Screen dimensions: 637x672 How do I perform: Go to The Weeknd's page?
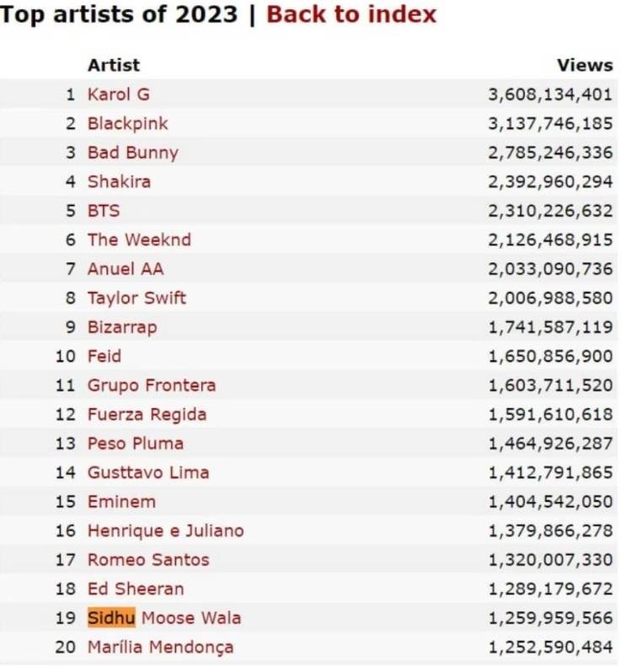tap(139, 239)
